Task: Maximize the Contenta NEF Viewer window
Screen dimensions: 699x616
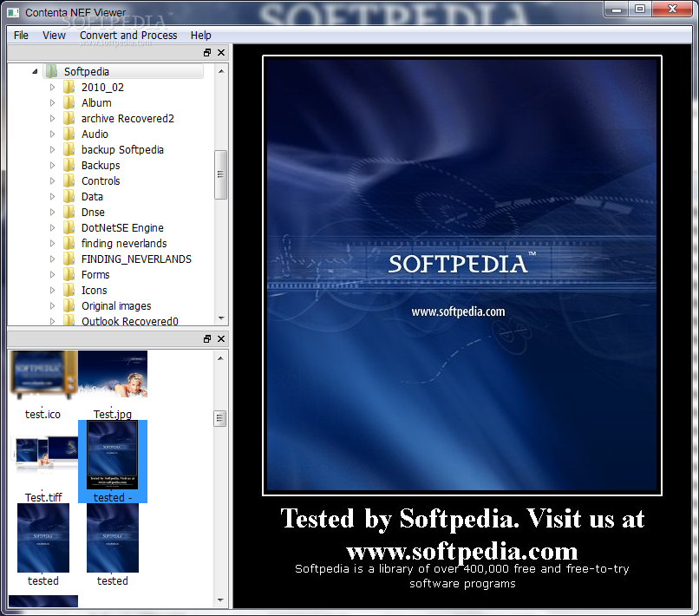Action: coord(640,9)
